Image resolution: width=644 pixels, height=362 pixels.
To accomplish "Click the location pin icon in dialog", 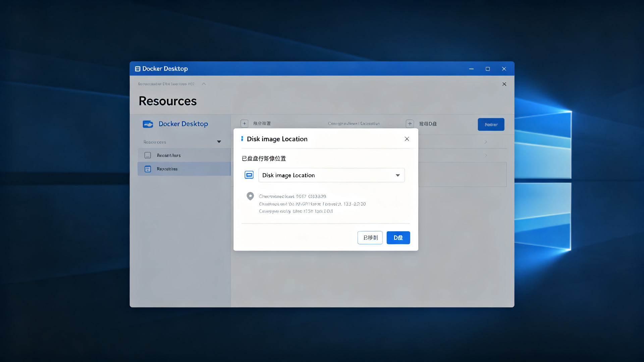I will (250, 196).
